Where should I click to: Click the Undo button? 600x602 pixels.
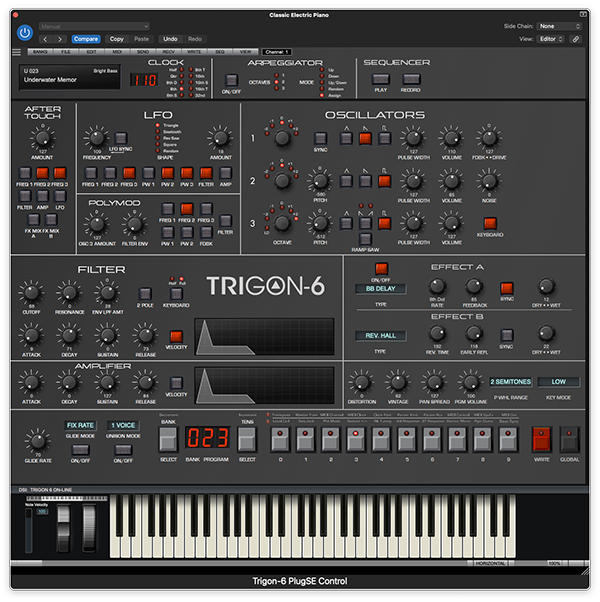click(170, 39)
